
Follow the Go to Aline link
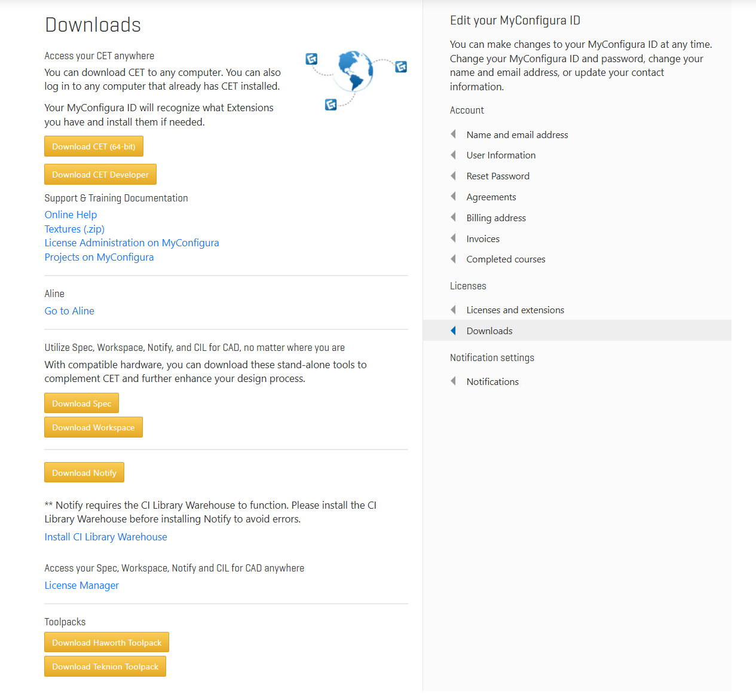69,311
